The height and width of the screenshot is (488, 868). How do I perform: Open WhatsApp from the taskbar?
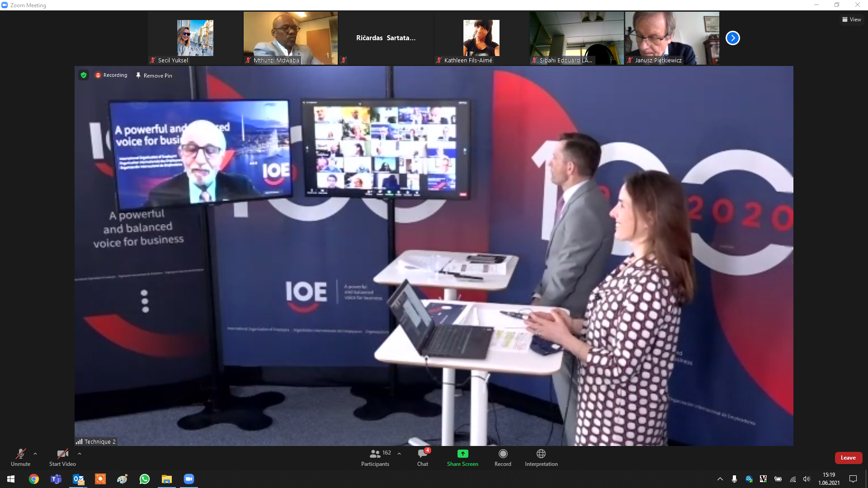[145, 479]
